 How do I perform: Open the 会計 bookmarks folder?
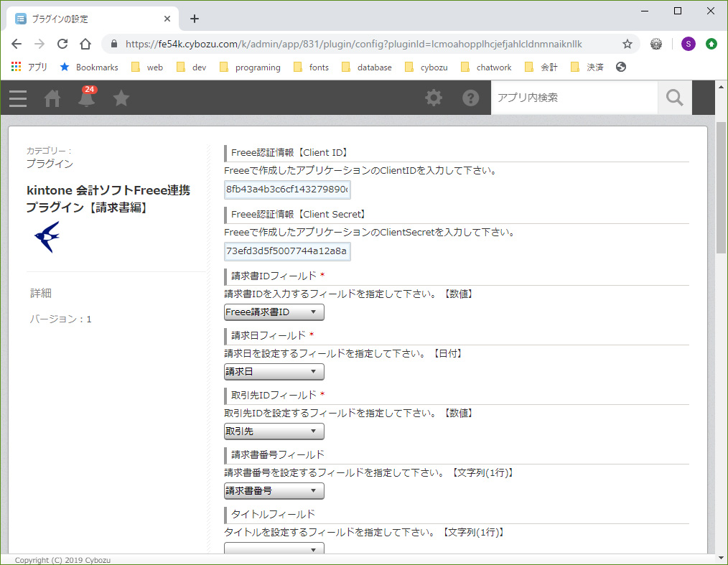point(541,67)
